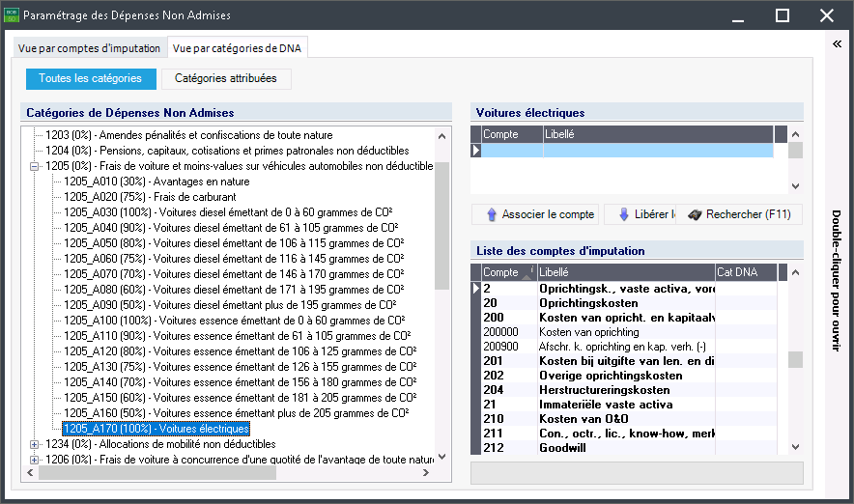Click the account list vertical scrollbar thumb
This screenshot has height=504, width=854.
(795, 359)
